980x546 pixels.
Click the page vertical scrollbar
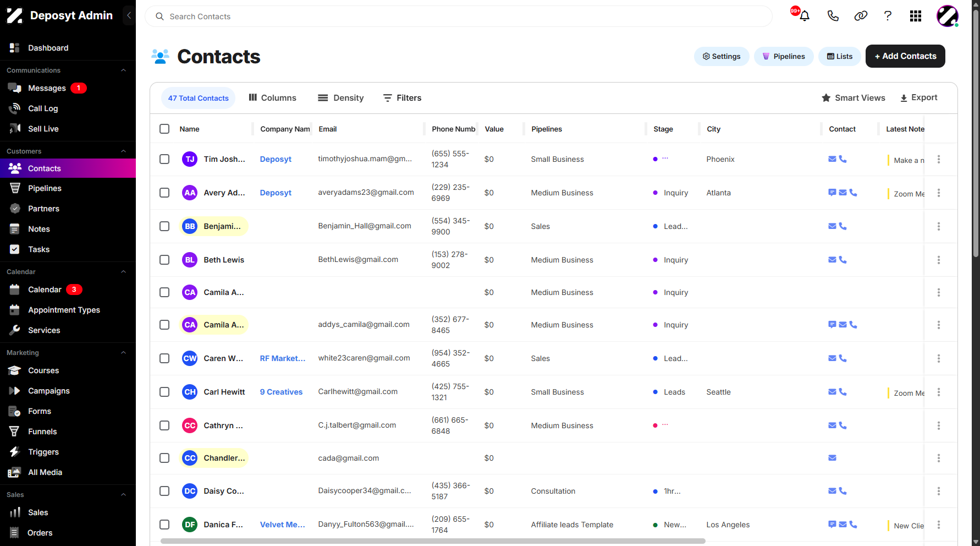coord(976,132)
